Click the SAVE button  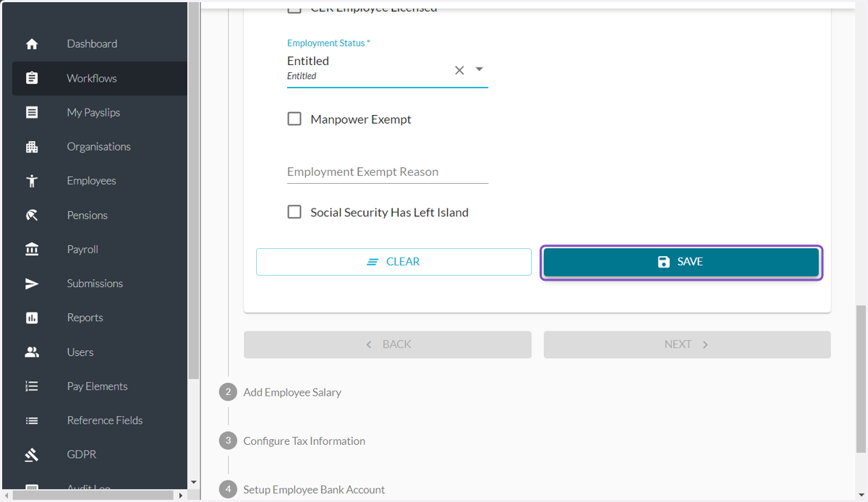point(681,262)
